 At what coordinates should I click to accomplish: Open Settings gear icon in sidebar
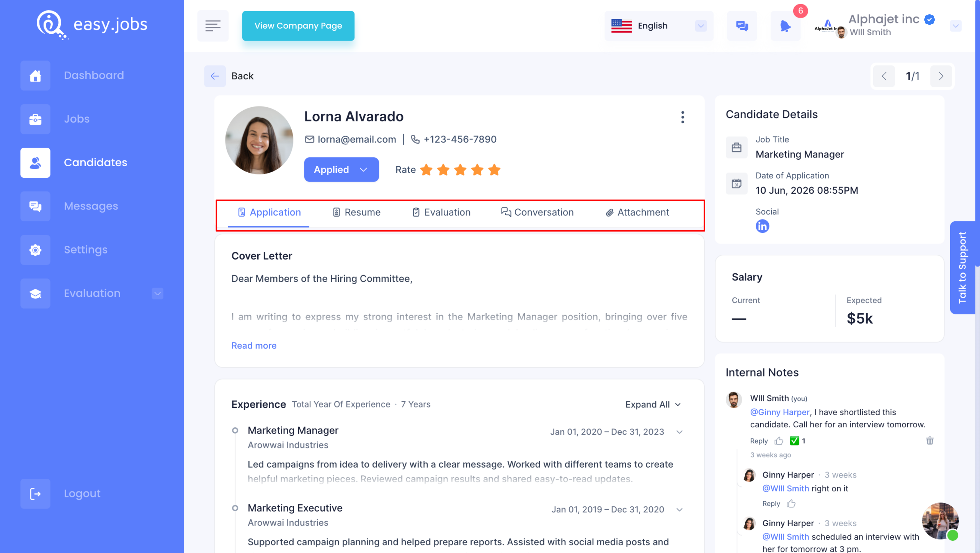coord(35,250)
